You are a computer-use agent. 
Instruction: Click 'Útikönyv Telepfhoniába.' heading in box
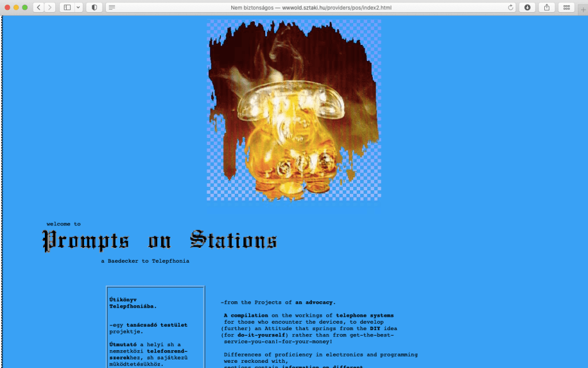[133, 303]
